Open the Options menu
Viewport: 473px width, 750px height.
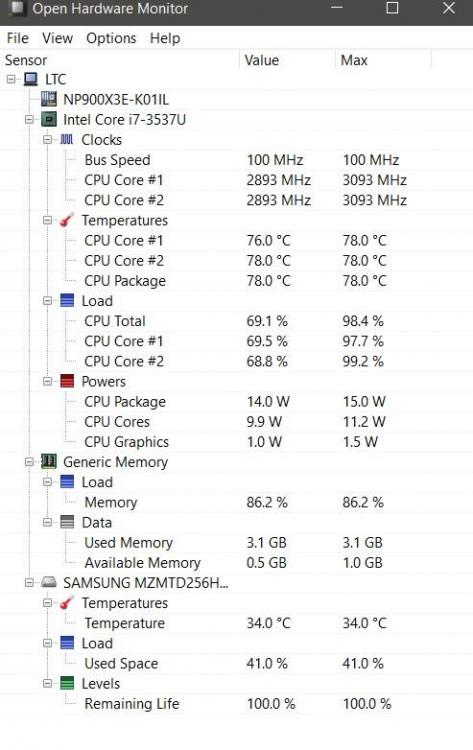(x=111, y=38)
